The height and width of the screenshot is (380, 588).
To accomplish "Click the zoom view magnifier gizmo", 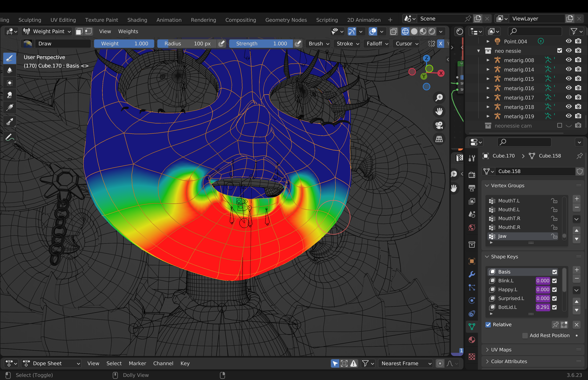I will pos(439,97).
